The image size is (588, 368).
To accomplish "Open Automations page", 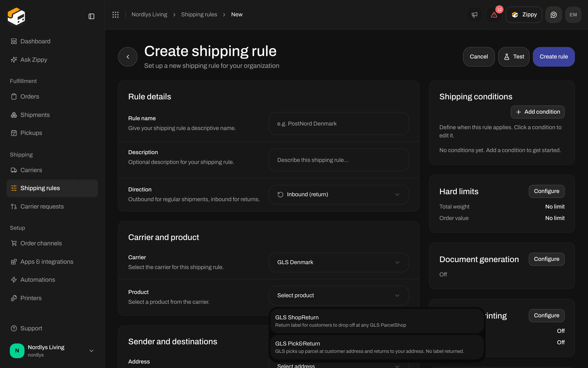I will [x=52, y=280].
